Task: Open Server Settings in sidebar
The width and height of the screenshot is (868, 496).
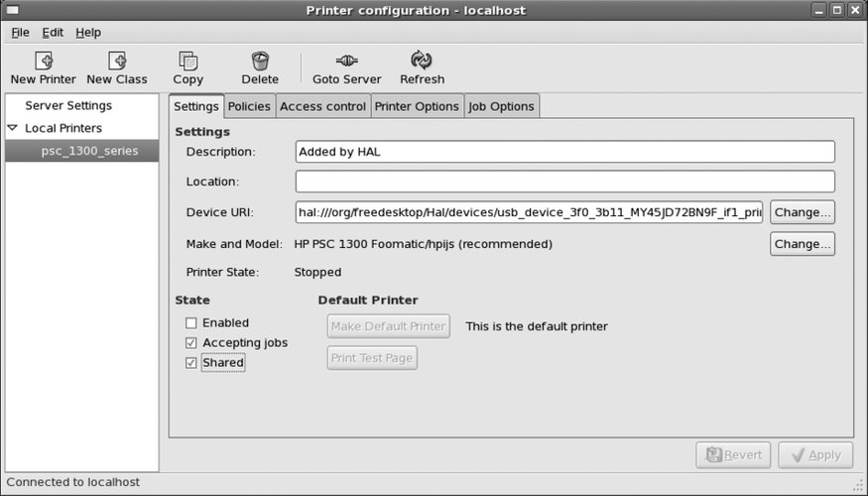Action: 68,105
